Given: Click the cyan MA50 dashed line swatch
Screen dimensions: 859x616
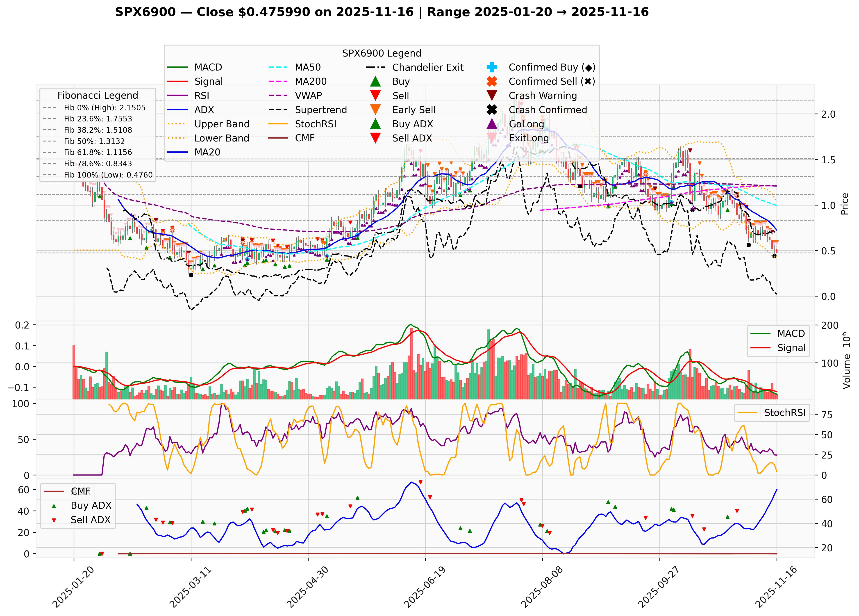Looking at the screenshot, I should click(x=278, y=67).
